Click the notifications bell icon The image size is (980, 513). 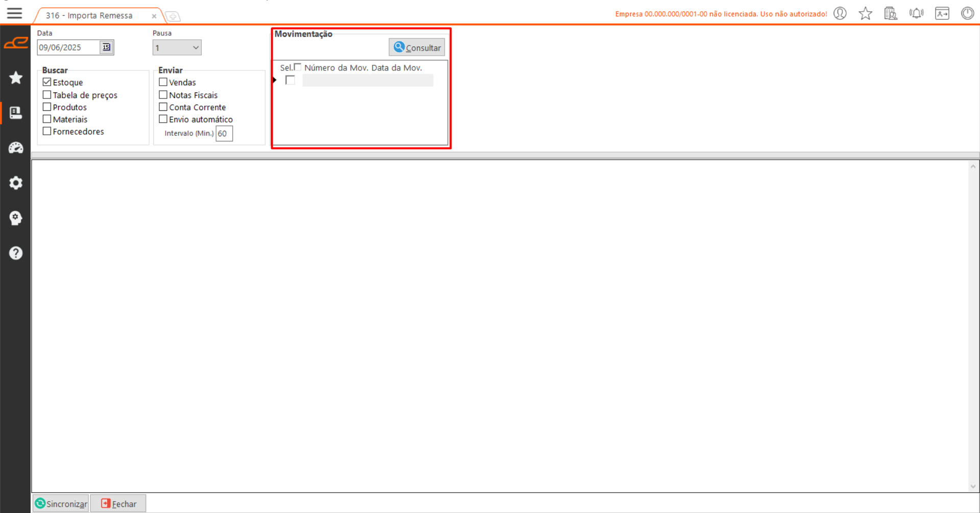(916, 14)
